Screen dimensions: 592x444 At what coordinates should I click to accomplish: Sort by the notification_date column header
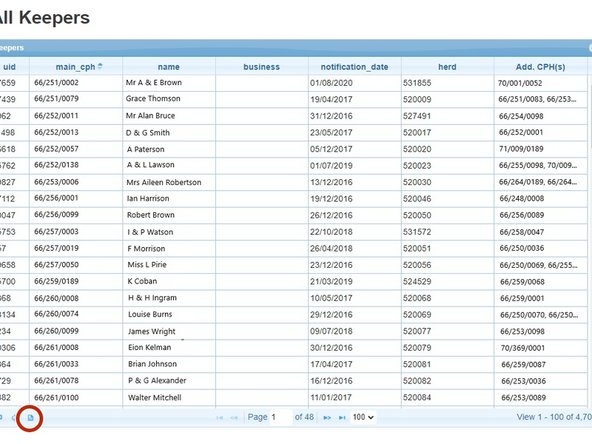click(x=354, y=67)
